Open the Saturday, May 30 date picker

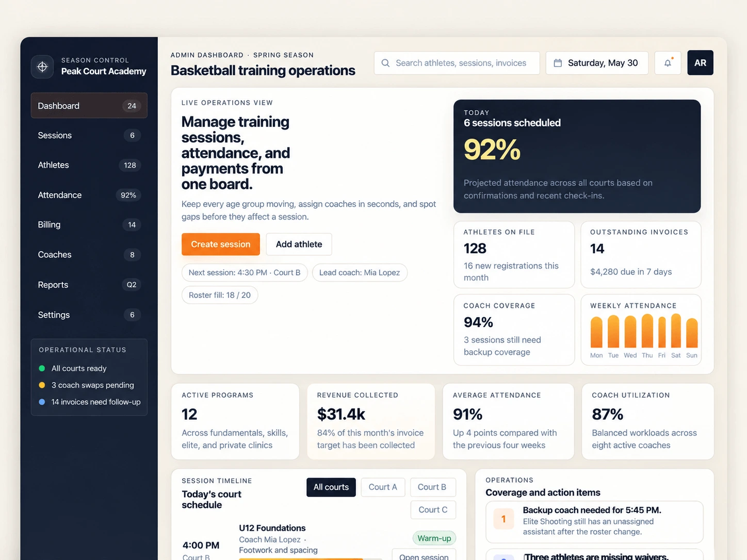[597, 63]
